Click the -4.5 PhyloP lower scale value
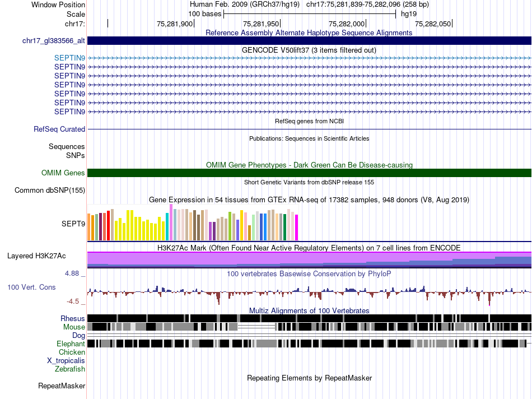 73,301
